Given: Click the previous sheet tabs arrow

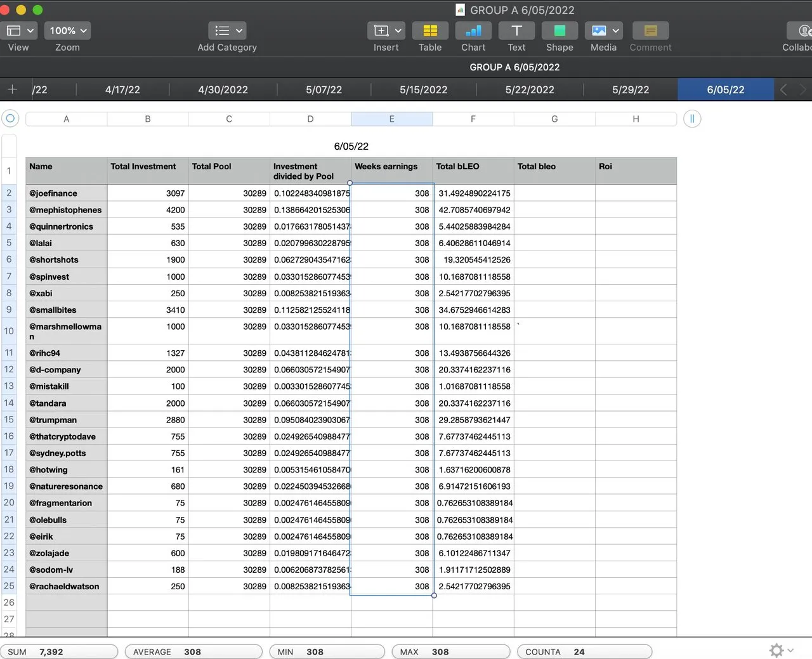Looking at the screenshot, I should (783, 89).
